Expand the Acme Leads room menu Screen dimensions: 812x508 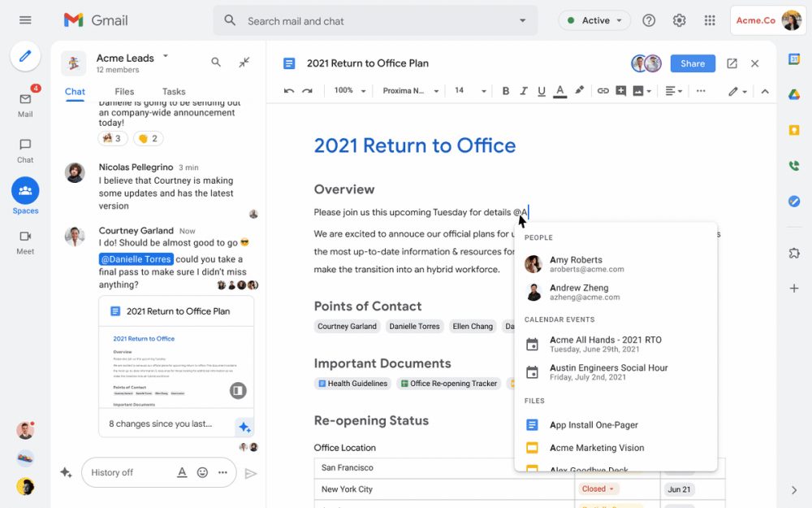point(167,57)
